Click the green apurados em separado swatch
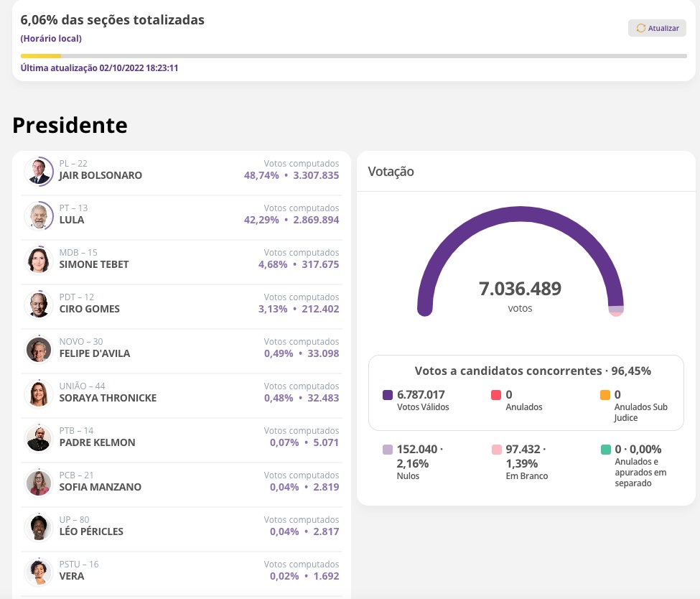This screenshot has width=700, height=599. 605,450
